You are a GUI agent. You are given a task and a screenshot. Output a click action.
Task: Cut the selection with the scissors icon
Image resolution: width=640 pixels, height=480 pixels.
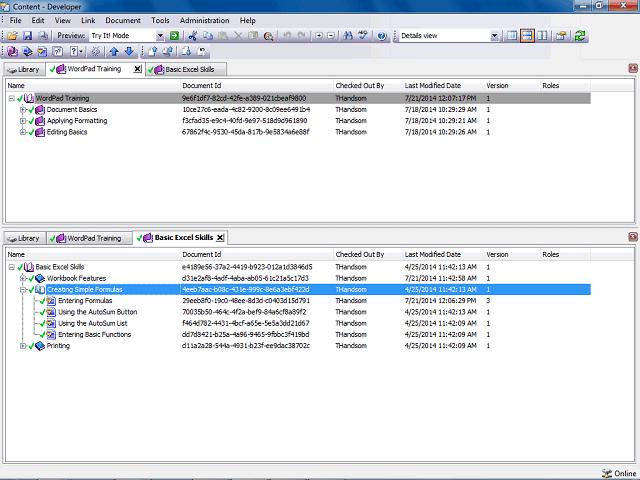[193, 36]
